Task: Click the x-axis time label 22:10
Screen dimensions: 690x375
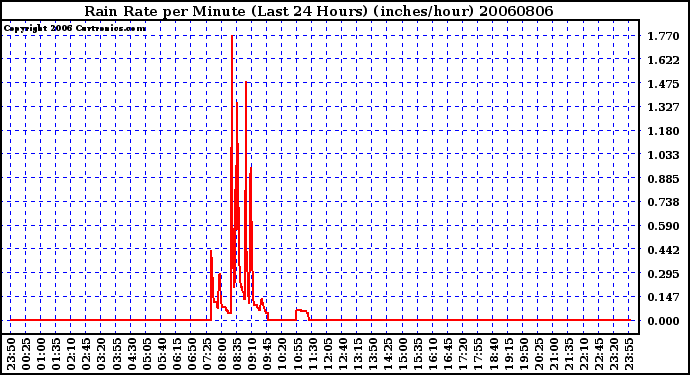Action: click(x=585, y=354)
